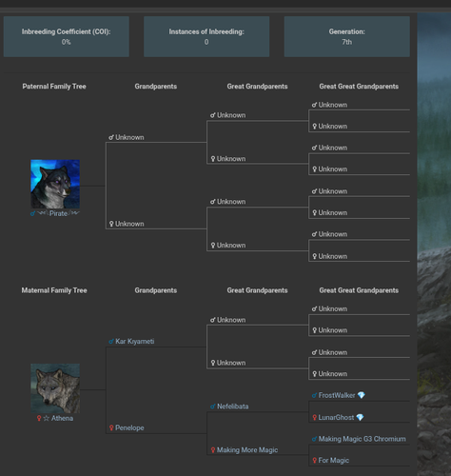Click the For Magic wolf link
Viewport: 451px width, 476px height.
tap(334, 461)
